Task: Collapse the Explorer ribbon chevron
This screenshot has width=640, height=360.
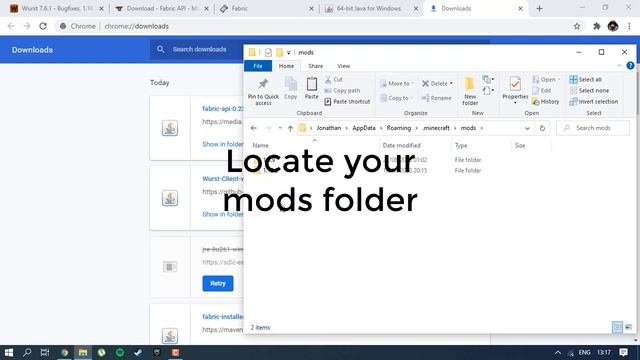Action: [x=620, y=66]
